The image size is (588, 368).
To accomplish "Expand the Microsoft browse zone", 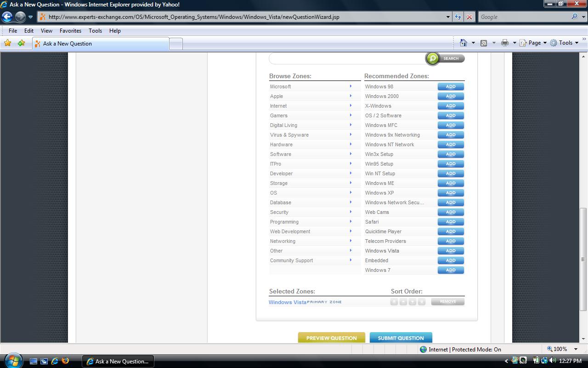I will [351, 86].
